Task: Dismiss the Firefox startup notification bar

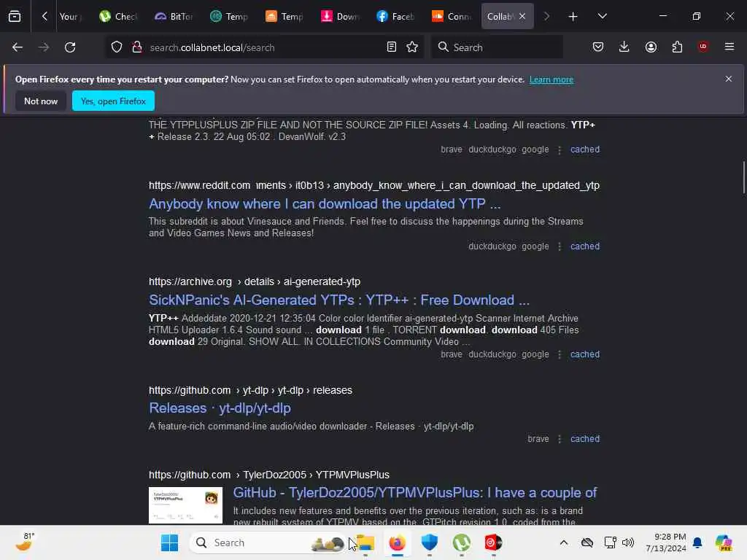Action: (x=729, y=79)
